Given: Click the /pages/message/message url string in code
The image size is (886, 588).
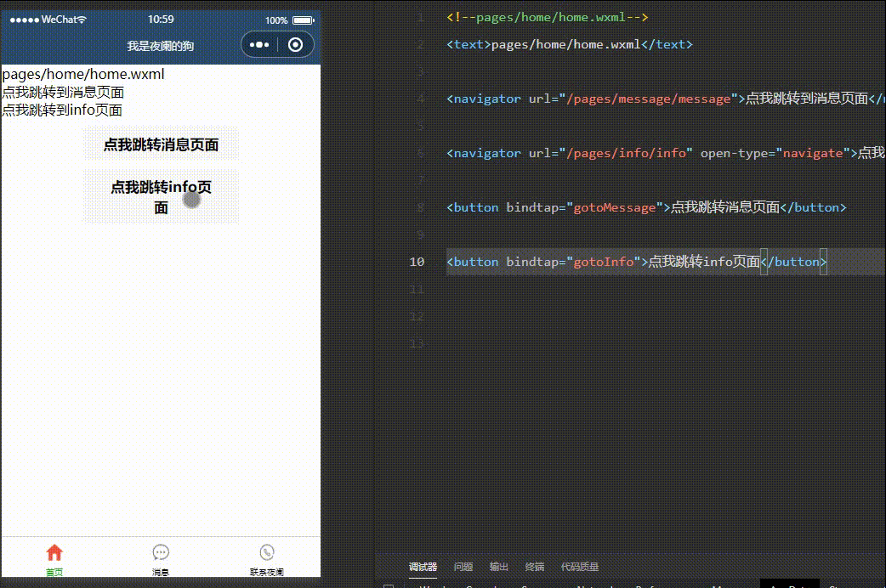Looking at the screenshot, I should pyautogui.click(x=648, y=99).
